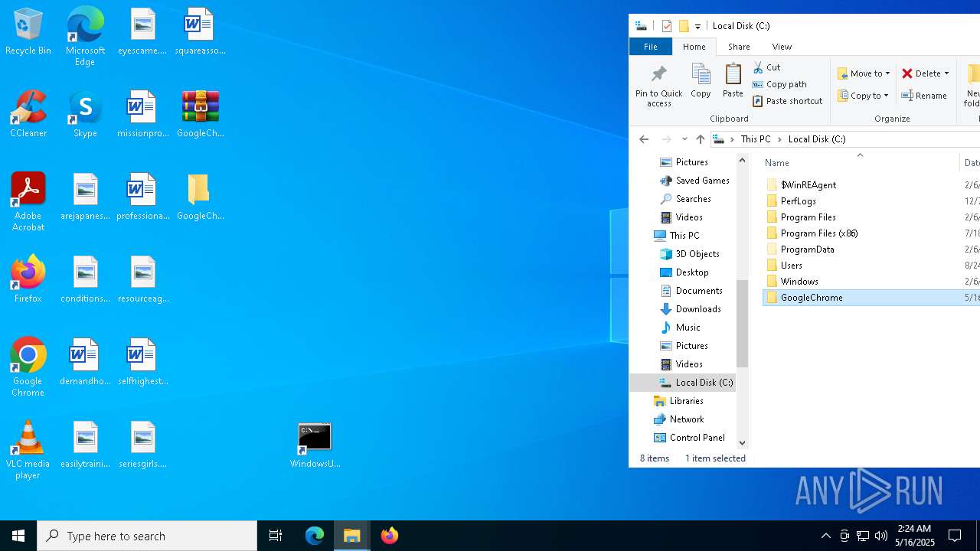Open the Windows Start menu
The width and height of the screenshot is (980, 551).
[18, 536]
